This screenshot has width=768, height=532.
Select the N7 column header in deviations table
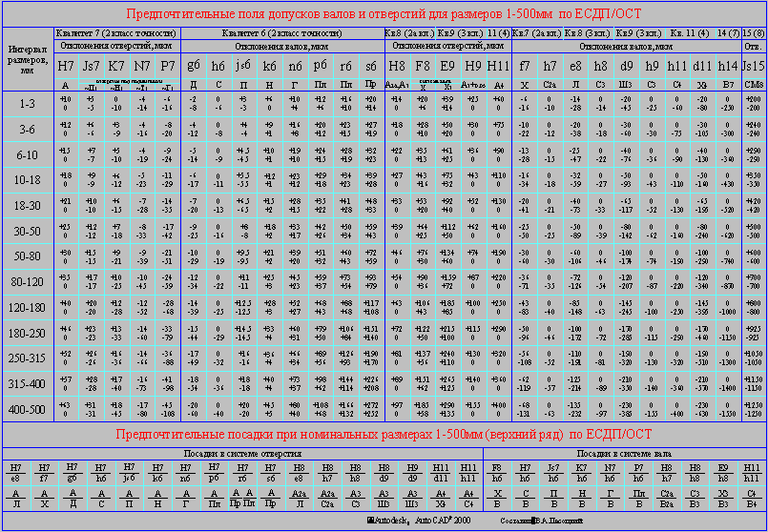point(142,66)
